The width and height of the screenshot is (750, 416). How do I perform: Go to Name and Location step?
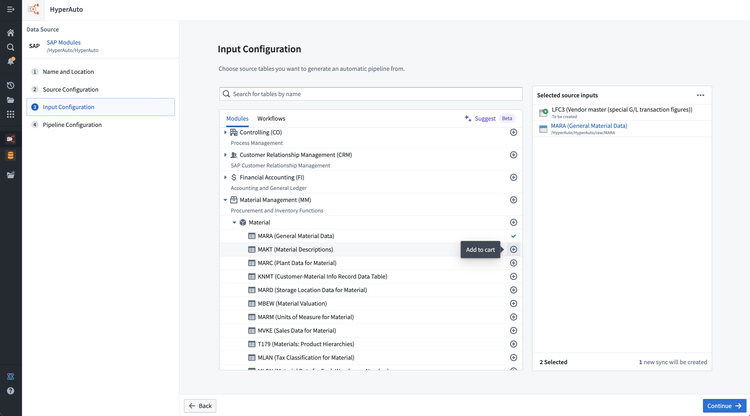pos(100,72)
